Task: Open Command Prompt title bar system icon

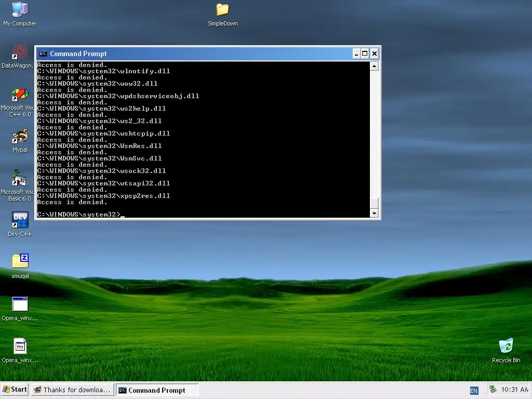Action: coord(43,54)
